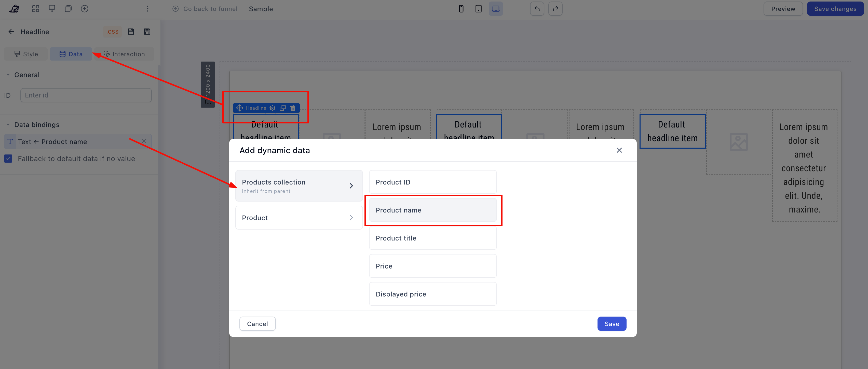Viewport: 868px width, 369px height.
Task: Undo the last change
Action: coord(537,9)
